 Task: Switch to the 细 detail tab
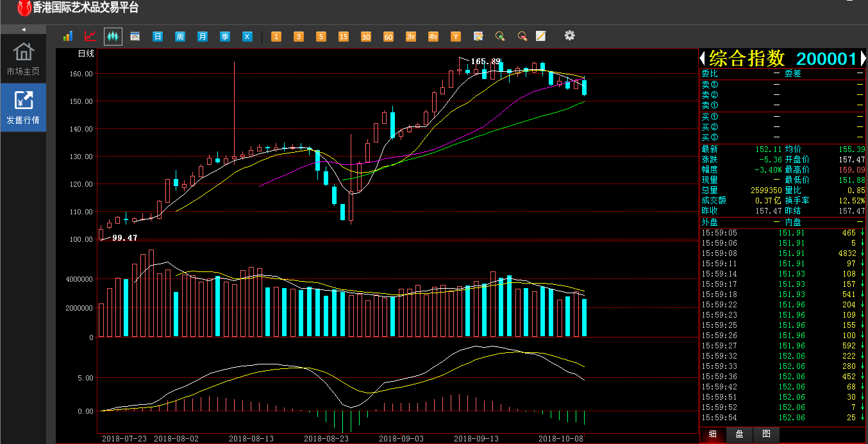click(713, 434)
